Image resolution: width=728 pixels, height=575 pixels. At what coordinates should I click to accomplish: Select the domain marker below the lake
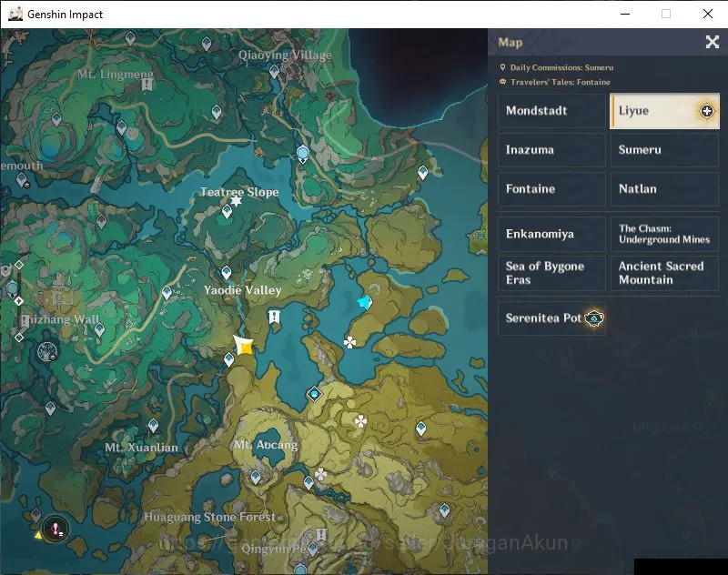point(314,395)
